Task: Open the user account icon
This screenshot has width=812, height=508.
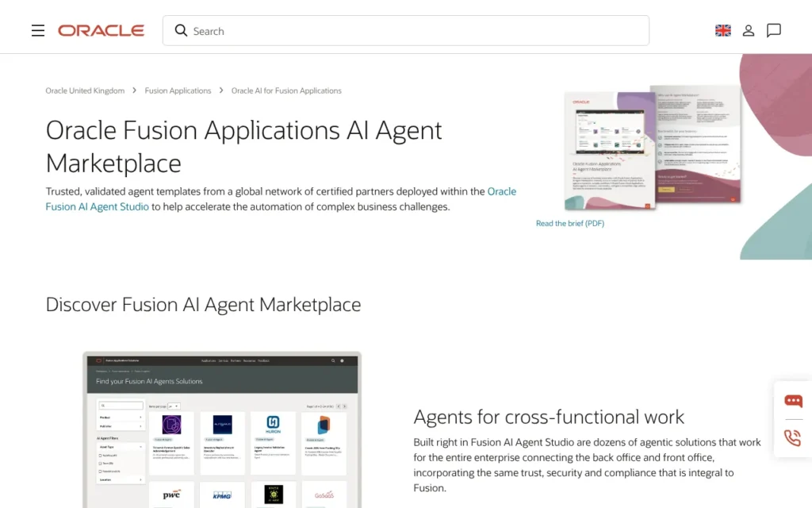Action: tap(749, 31)
